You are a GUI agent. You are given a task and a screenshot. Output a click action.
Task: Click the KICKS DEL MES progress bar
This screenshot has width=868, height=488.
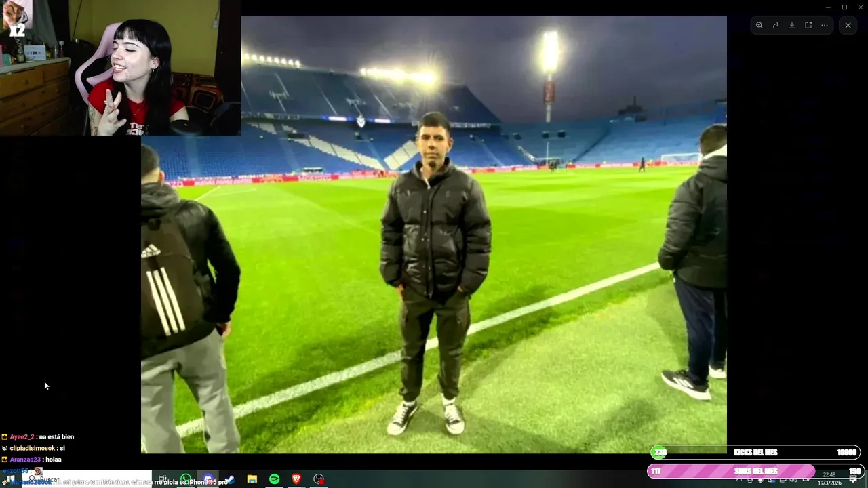click(755, 452)
